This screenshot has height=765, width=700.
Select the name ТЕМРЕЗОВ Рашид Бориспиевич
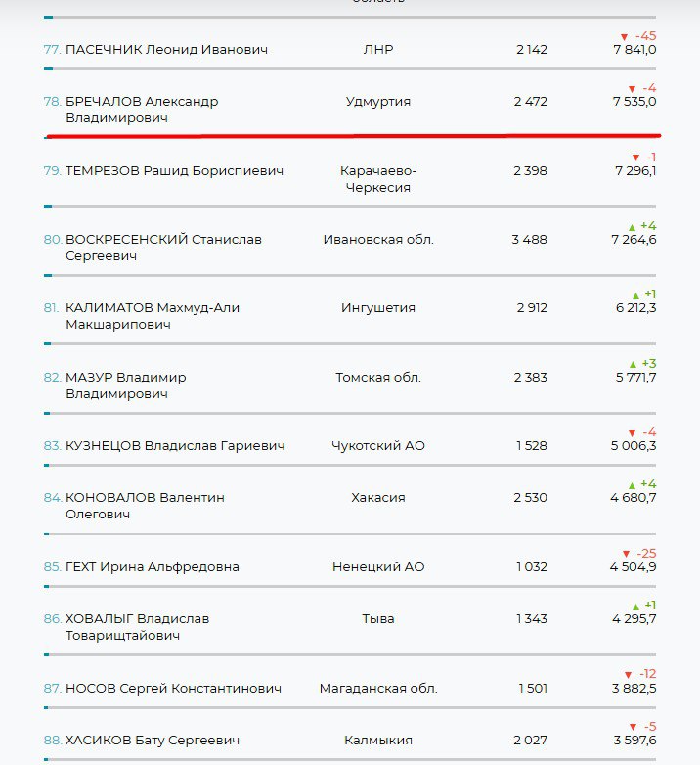click(x=174, y=171)
